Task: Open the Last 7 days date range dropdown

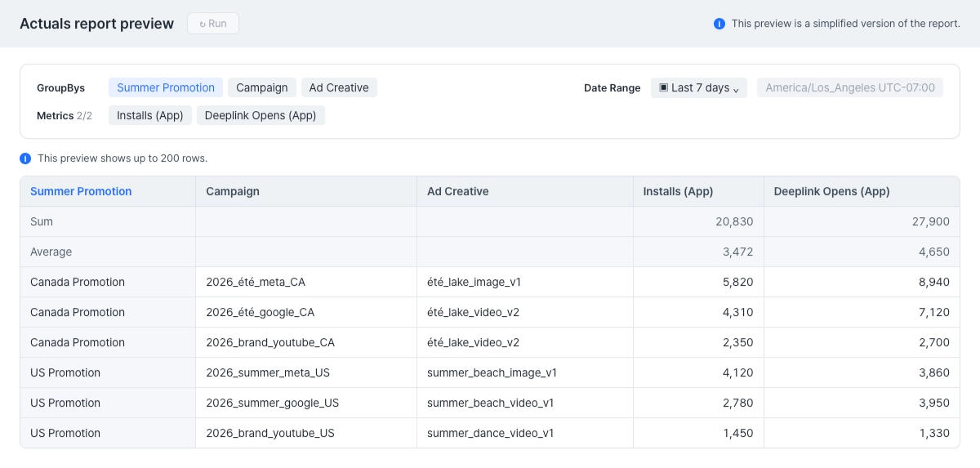Action: (699, 87)
